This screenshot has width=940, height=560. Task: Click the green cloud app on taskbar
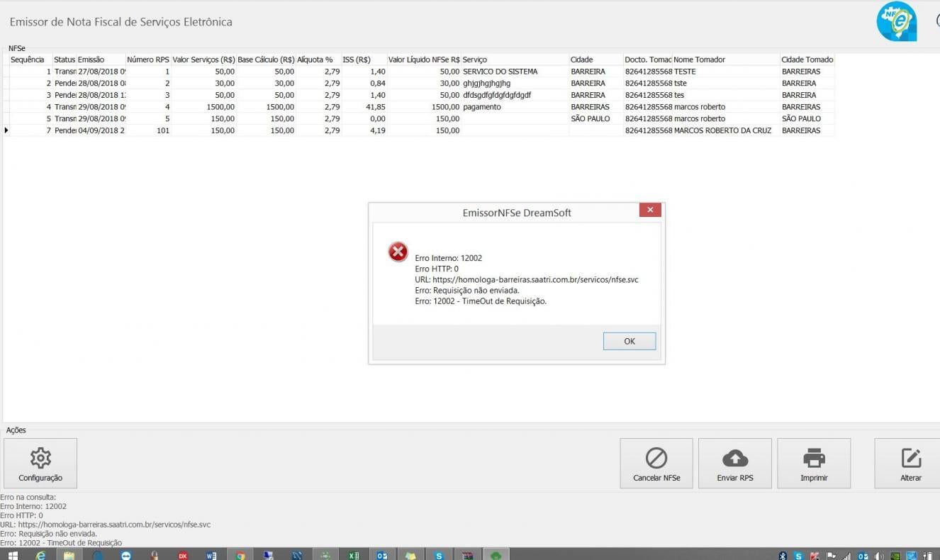pos(496,556)
